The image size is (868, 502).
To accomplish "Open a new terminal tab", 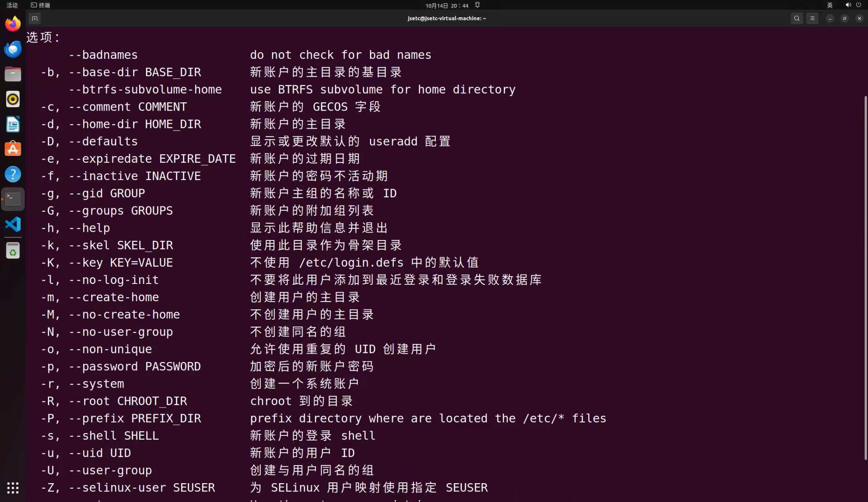I will 34,18.
